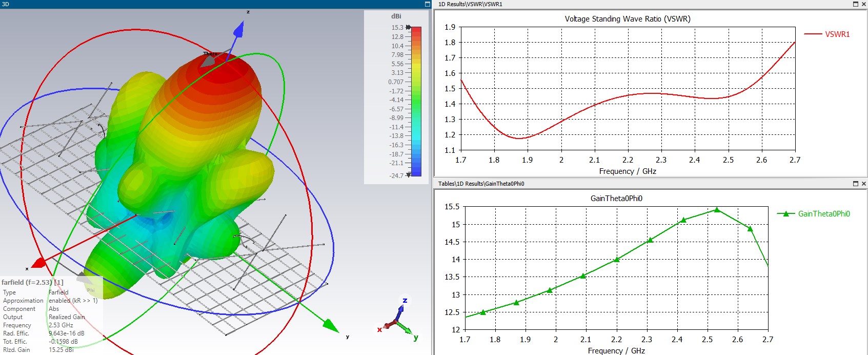Click the large red x-axis arrowhead
Viewport: 868px width, 355px height.
[x=39, y=263]
